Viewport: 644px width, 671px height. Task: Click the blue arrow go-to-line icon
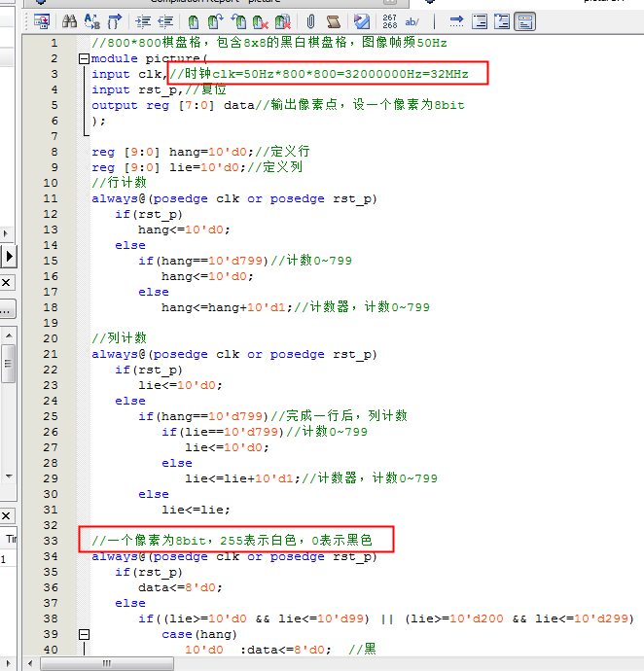pyautogui.click(x=456, y=21)
